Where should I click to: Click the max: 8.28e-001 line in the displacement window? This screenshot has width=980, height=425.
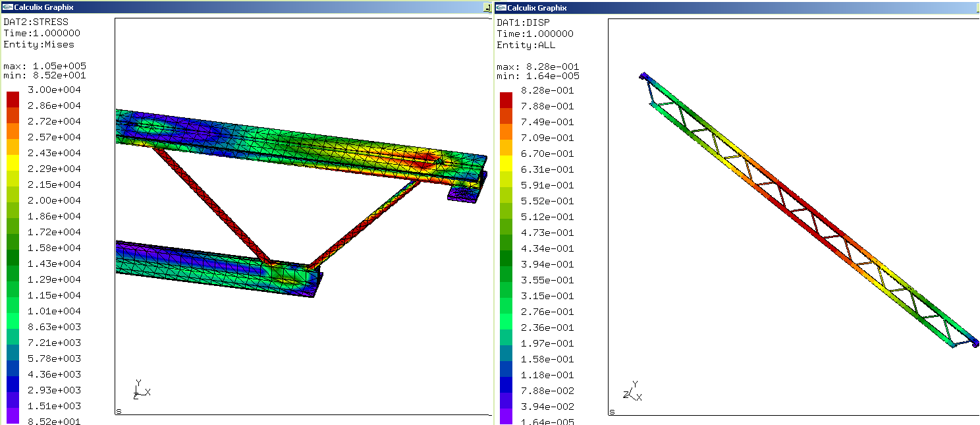click(537, 67)
